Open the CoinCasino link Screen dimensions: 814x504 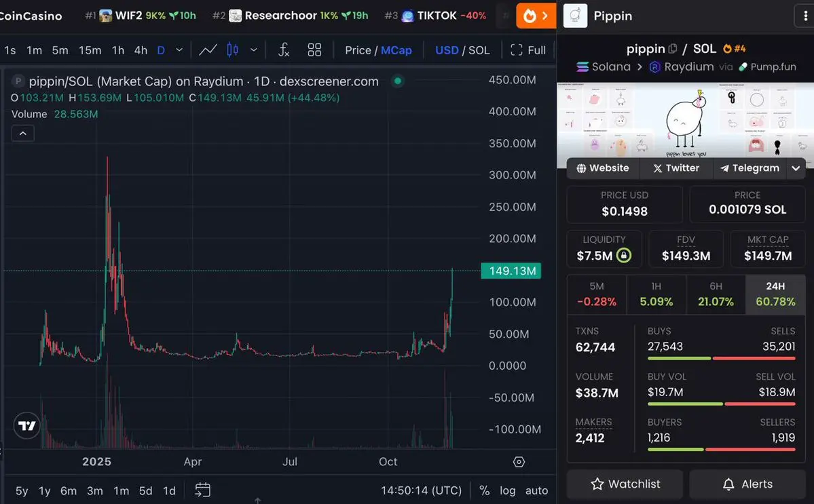coord(30,16)
